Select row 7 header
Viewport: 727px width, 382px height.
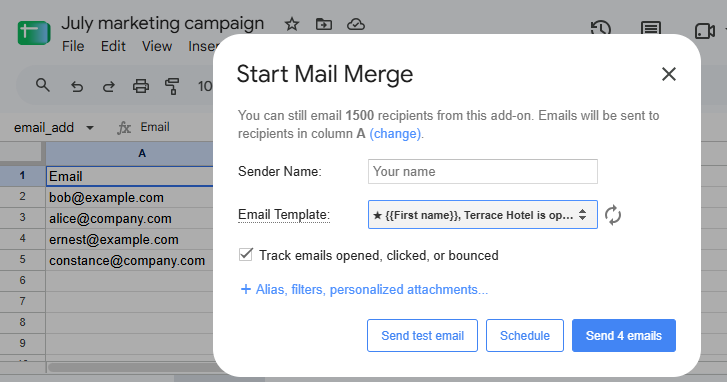[22, 301]
